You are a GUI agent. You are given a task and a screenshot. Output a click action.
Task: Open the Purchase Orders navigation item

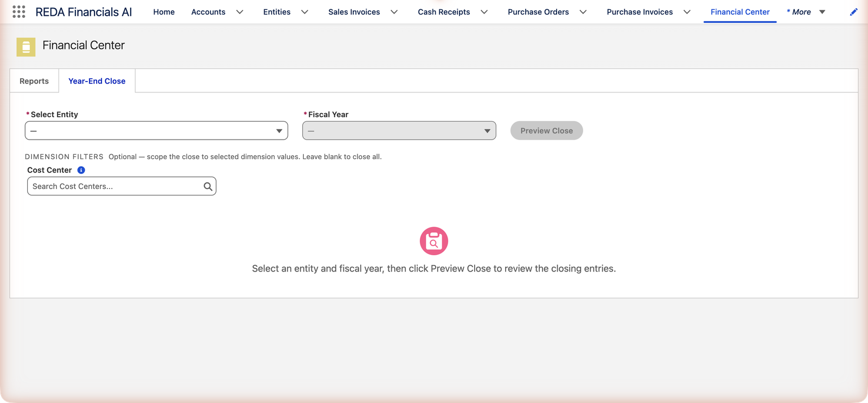(x=538, y=12)
